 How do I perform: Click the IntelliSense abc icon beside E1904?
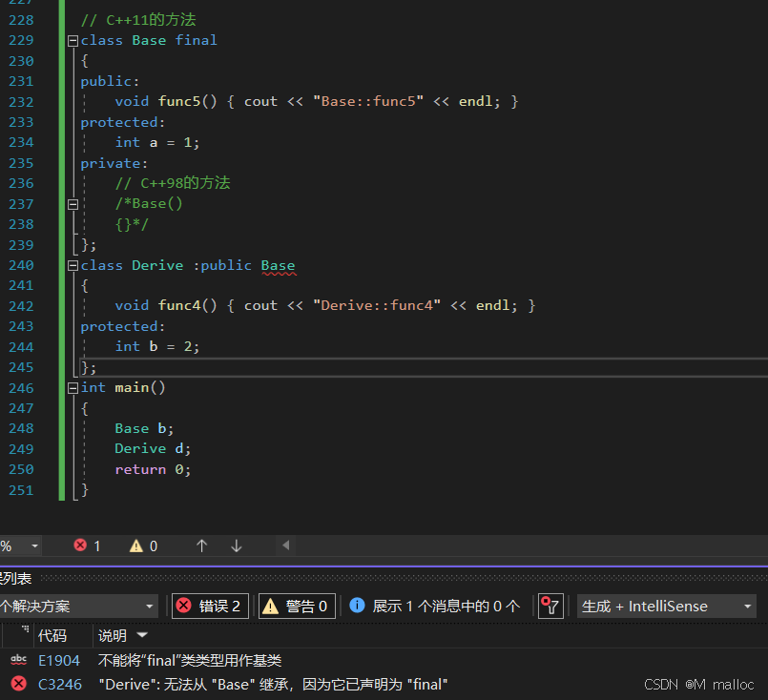[19, 660]
